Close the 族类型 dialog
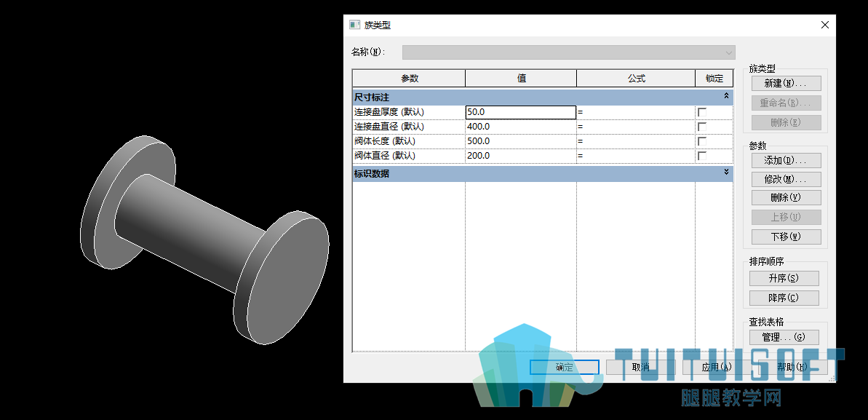This screenshot has width=868, height=420. click(825, 25)
